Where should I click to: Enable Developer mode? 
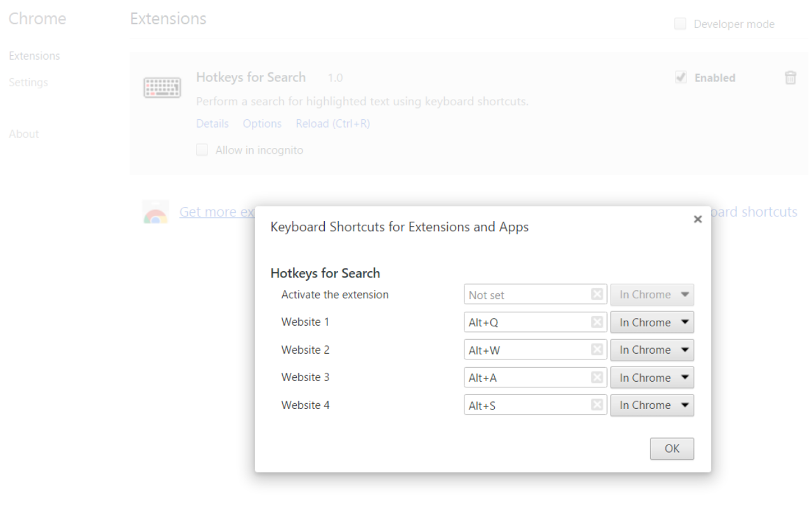[680, 23]
